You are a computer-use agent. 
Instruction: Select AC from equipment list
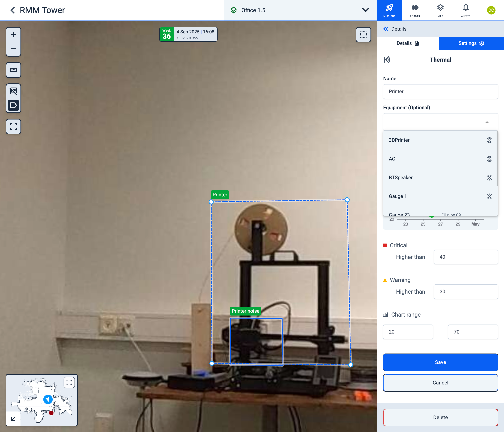(440, 159)
